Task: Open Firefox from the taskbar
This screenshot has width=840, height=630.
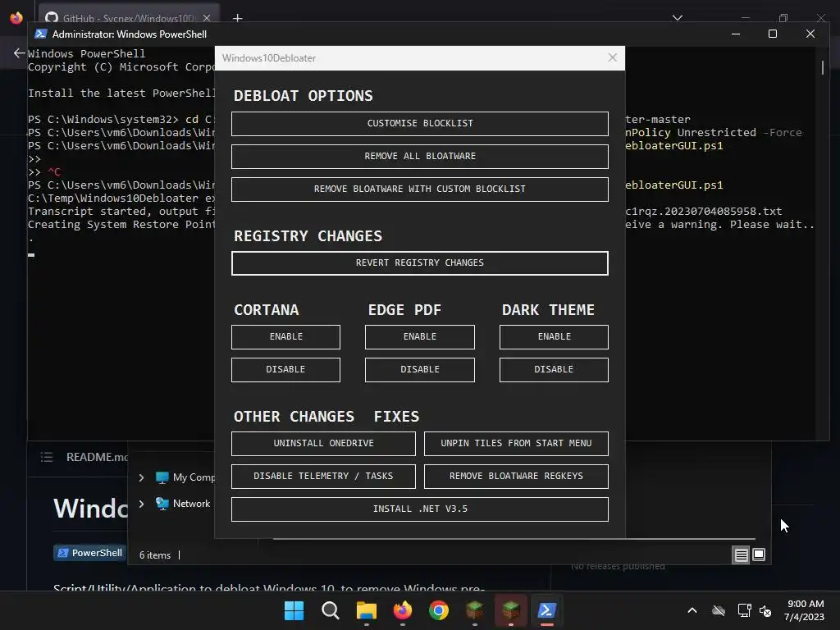Action: [x=402, y=610]
